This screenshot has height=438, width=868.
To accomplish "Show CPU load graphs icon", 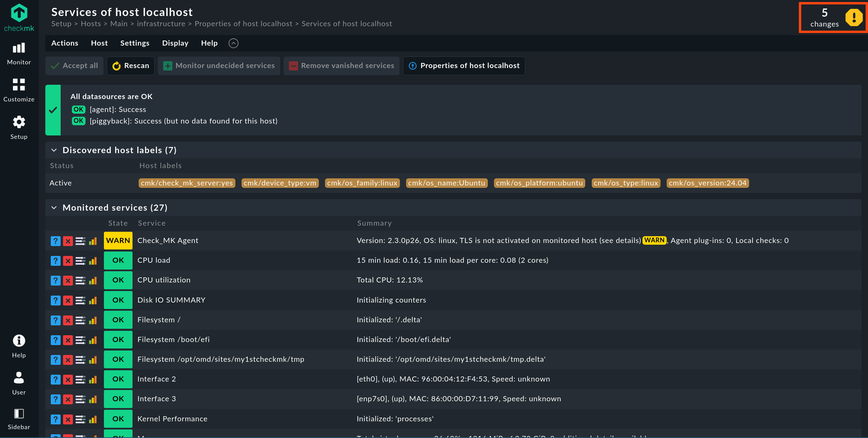I will pos(93,261).
